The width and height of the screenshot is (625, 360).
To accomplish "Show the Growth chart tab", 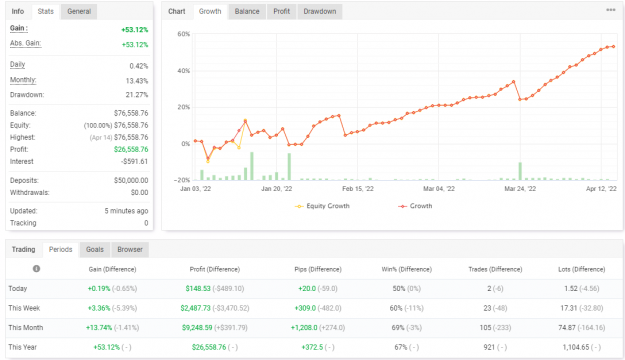I will coord(210,12).
